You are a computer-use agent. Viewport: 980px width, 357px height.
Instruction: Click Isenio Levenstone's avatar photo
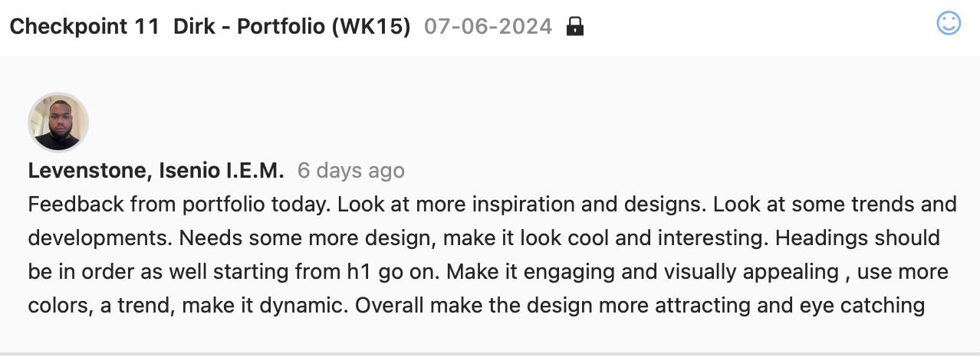58,123
